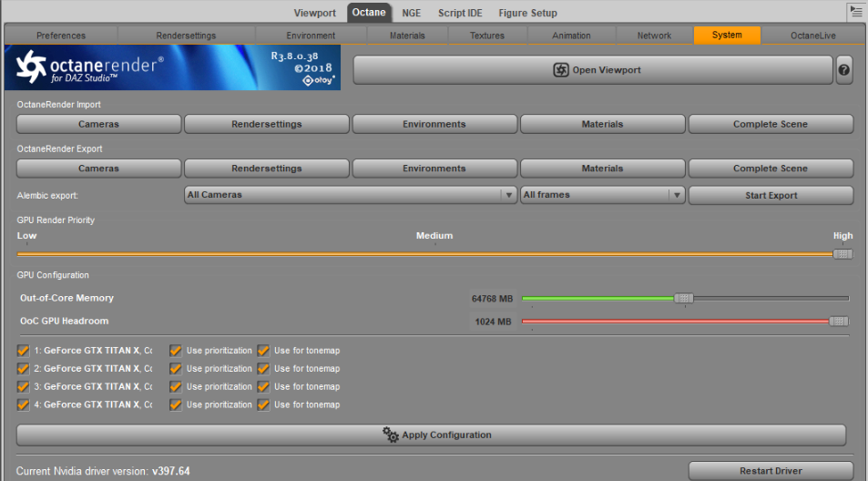
Task: Open the Animation tab
Action: tap(571, 36)
